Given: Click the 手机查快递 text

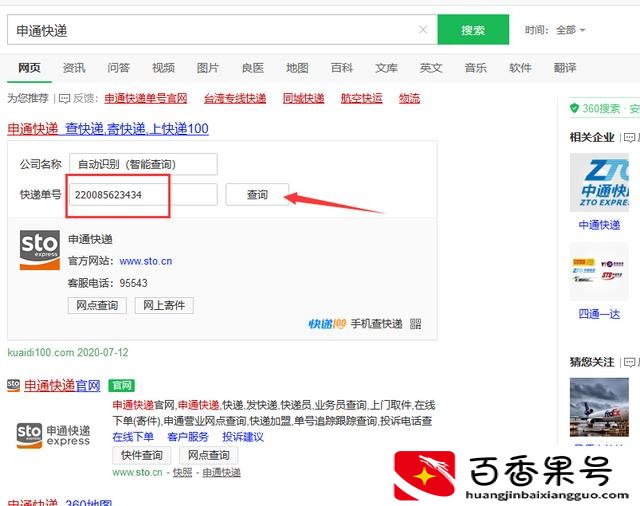Looking at the screenshot, I should pyautogui.click(x=376, y=324).
